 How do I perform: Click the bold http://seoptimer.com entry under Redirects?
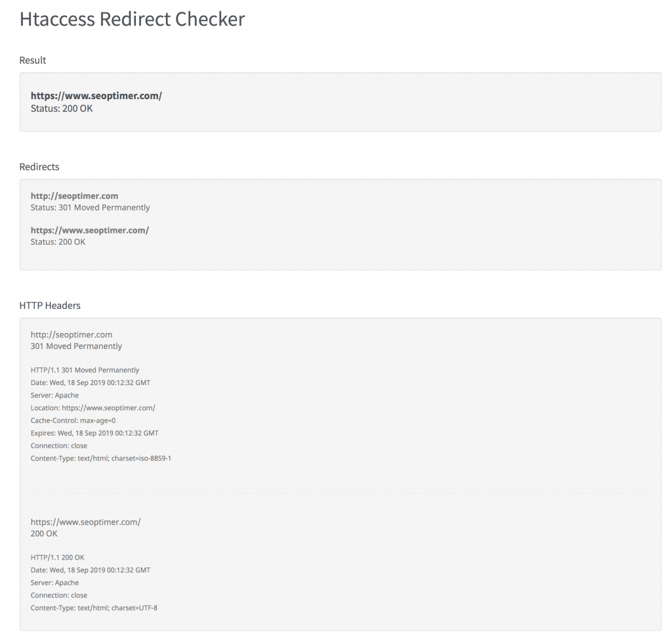74,196
